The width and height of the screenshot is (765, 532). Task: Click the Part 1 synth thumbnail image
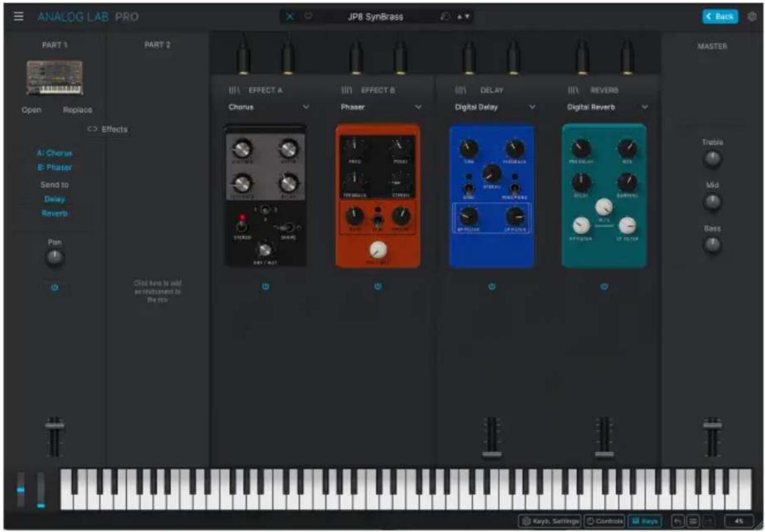(x=55, y=79)
